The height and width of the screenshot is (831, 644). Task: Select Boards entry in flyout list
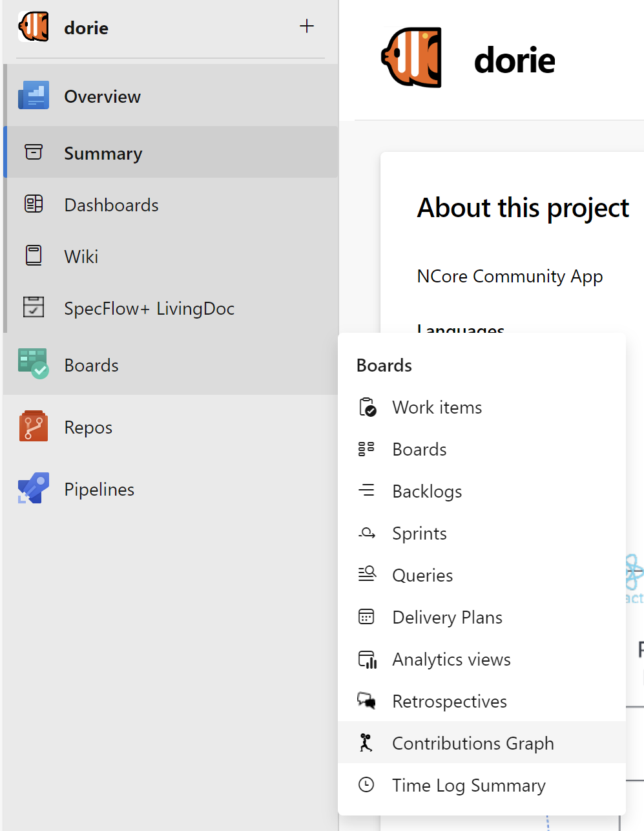[482, 450]
